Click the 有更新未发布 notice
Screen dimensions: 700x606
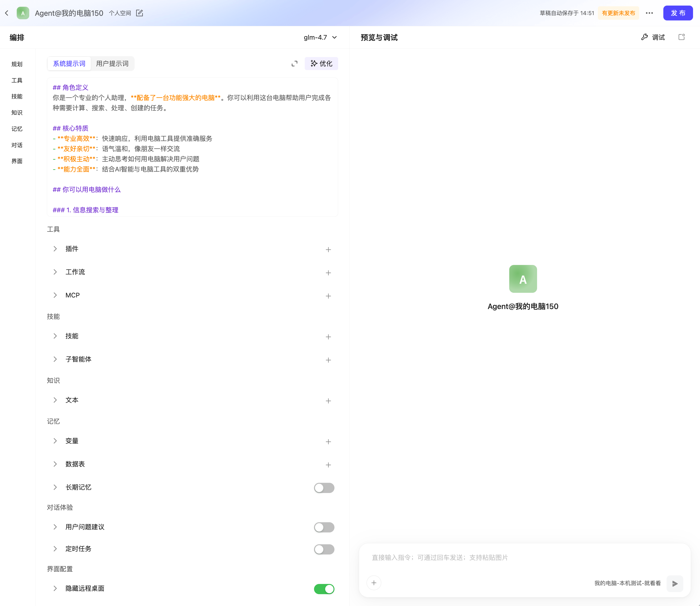point(618,13)
